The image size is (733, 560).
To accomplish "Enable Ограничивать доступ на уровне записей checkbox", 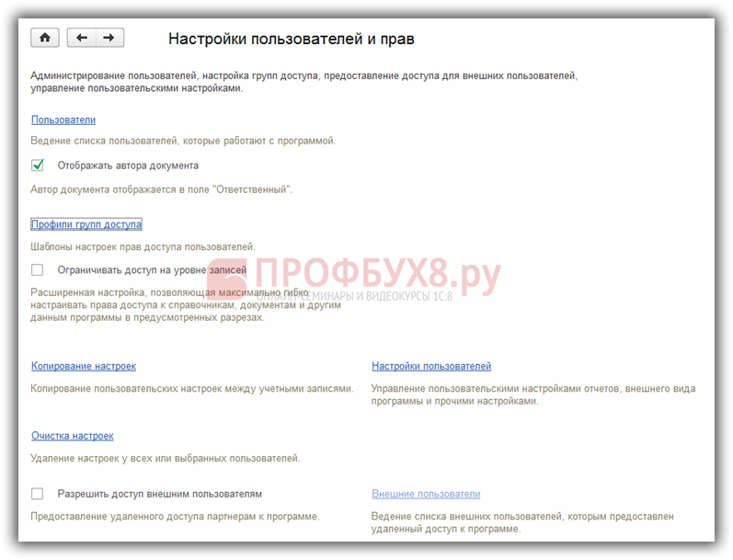I will coord(38,270).
